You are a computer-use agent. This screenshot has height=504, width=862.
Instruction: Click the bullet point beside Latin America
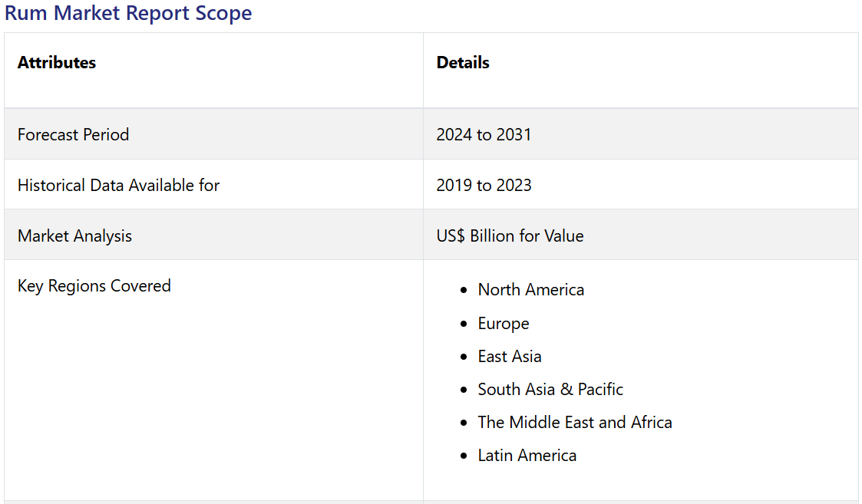pyautogui.click(x=463, y=456)
